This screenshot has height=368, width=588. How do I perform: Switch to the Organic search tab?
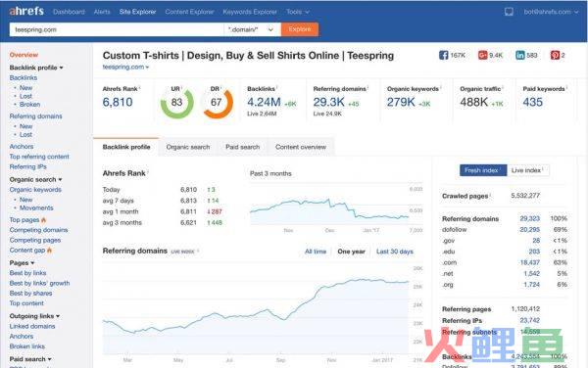[x=188, y=147]
